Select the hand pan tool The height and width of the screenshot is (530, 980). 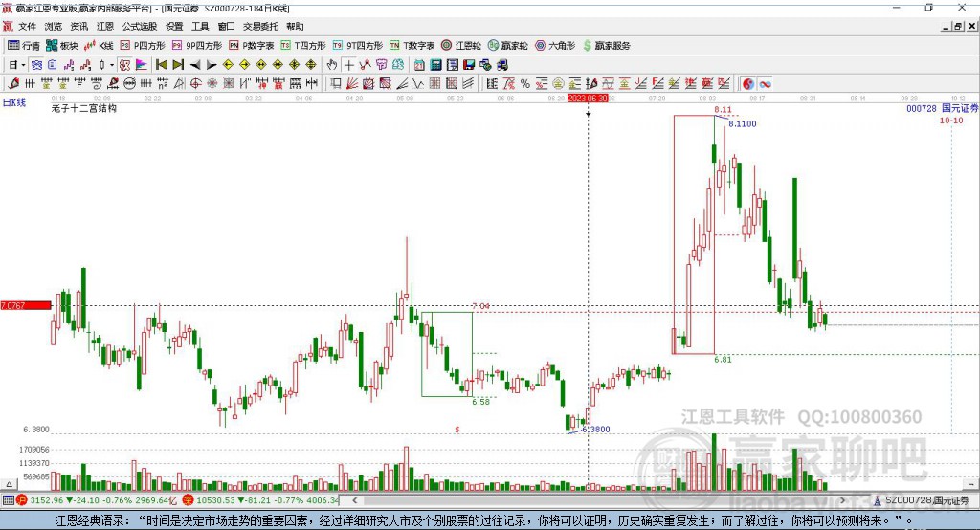(332, 65)
